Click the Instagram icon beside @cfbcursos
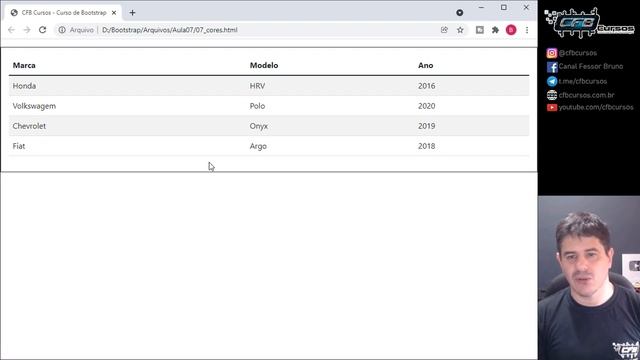Screen dimensions: 640x360 pos(552,53)
